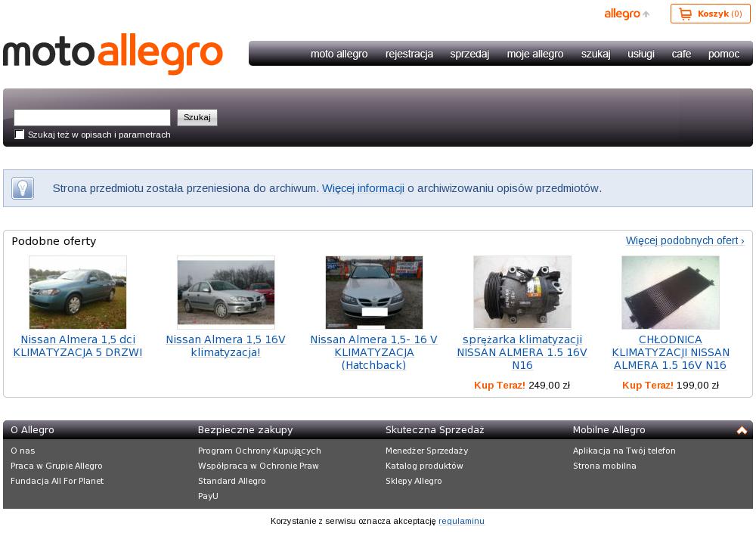Open 'sprężarka klimatyzacji NISSAN ALMERA' offer link

tap(522, 352)
